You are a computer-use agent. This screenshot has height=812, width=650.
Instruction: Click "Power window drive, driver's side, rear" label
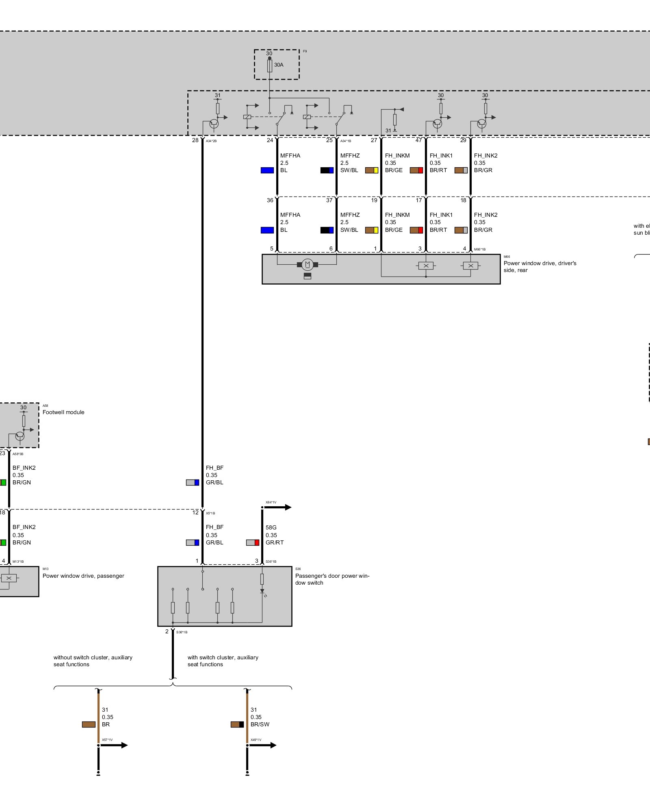tap(539, 266)
